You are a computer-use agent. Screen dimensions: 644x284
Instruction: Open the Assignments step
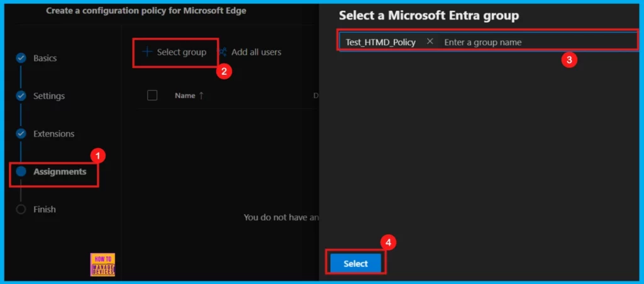click(60, 171)
